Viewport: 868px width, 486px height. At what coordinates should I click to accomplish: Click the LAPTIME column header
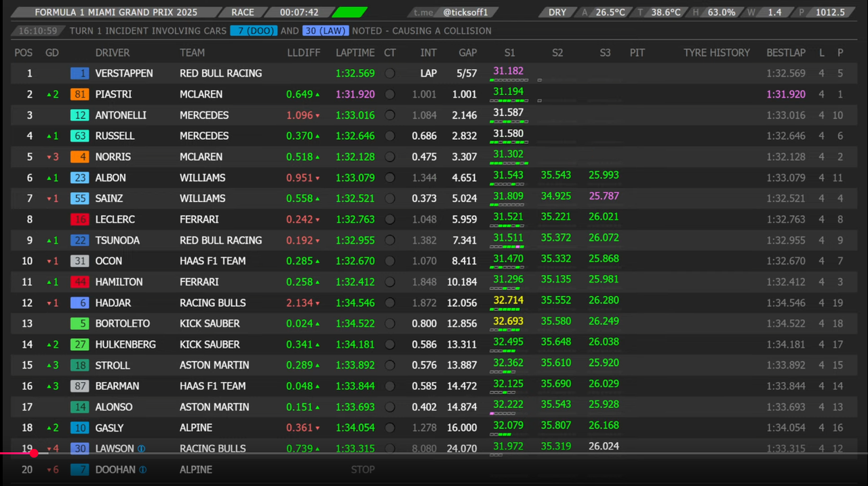355,53
